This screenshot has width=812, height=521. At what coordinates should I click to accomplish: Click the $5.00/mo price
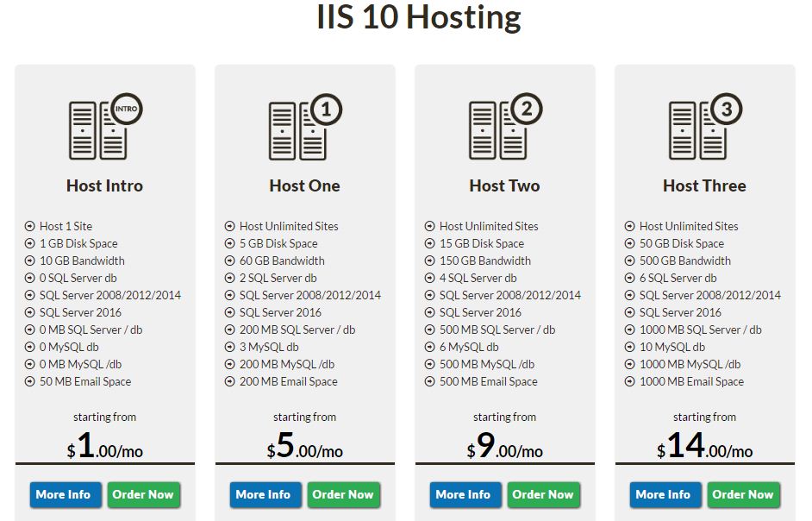[x=304, y=446]
